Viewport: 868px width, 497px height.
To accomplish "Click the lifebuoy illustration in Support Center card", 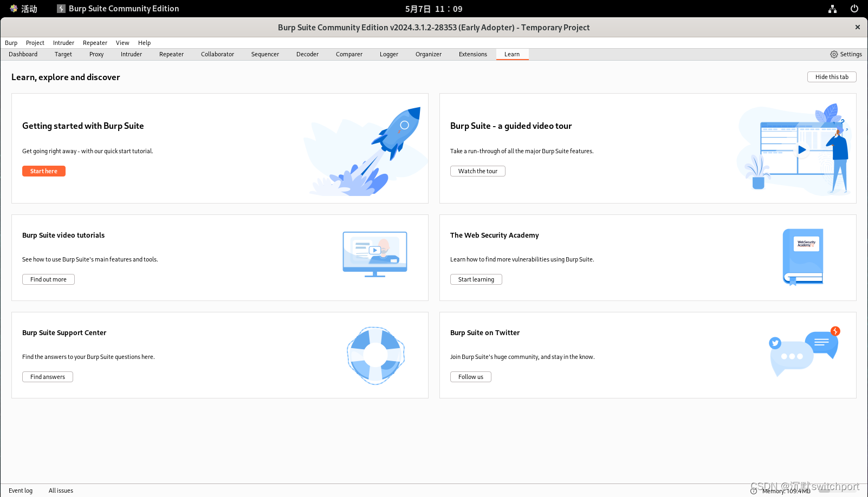I will [375, 356].
